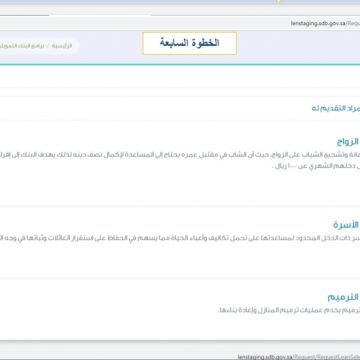Click the description about ترميم المنازل وإعادة بنائها
Viewport: 360px width, 360px height.
[289, 310]
